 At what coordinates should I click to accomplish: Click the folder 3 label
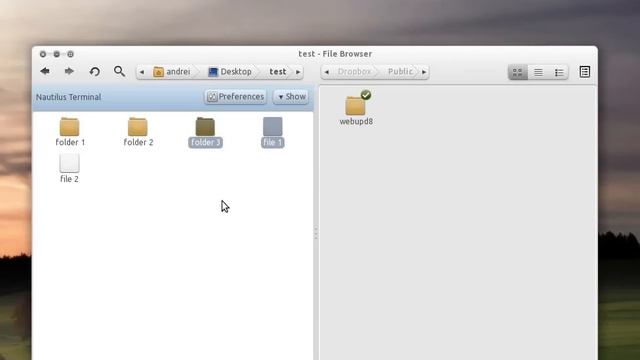click(205, 142)
